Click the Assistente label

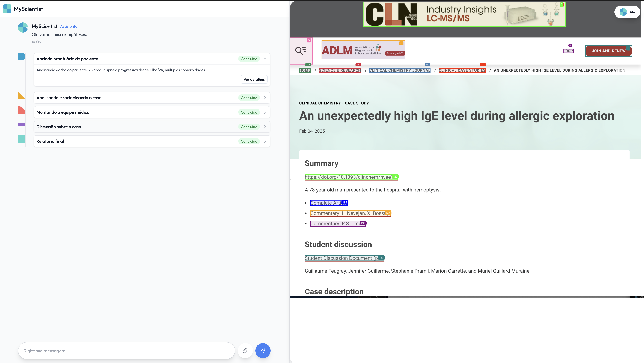point(69,26)
